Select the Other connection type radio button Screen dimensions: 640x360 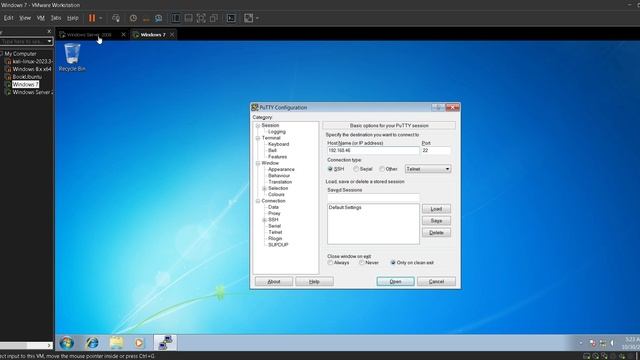(x=382, y=169)
